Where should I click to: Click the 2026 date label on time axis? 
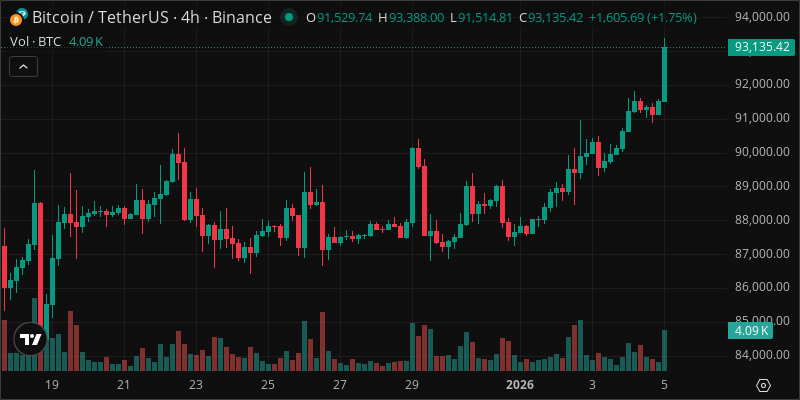click(519, 385)
